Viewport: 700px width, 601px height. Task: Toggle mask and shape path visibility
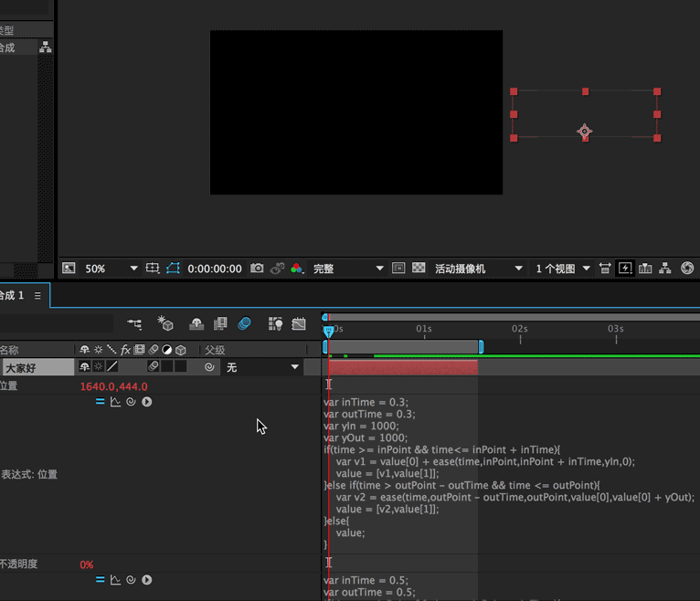point(173,269)
